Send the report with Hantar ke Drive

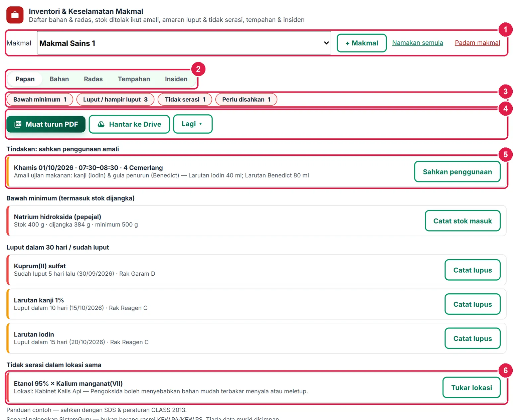pyautogui.click(x=129, y=124)
